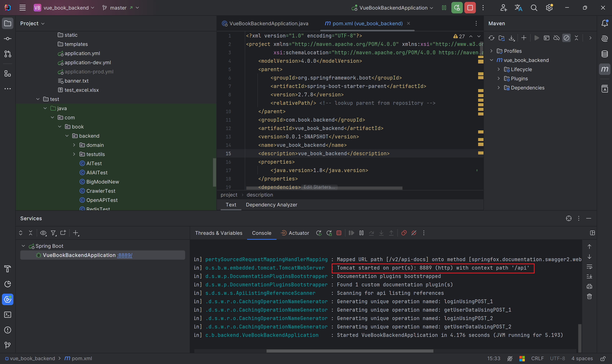The height and width of the screenshot is (364, 612).
Task: Click Download Sources icon in Maven toolbar
Action: click(511, 38)
